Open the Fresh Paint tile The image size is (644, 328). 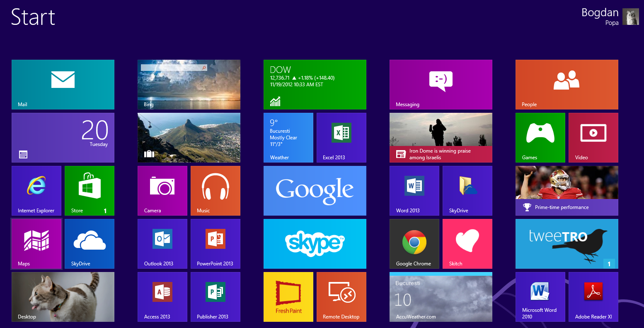coord(288,297)
